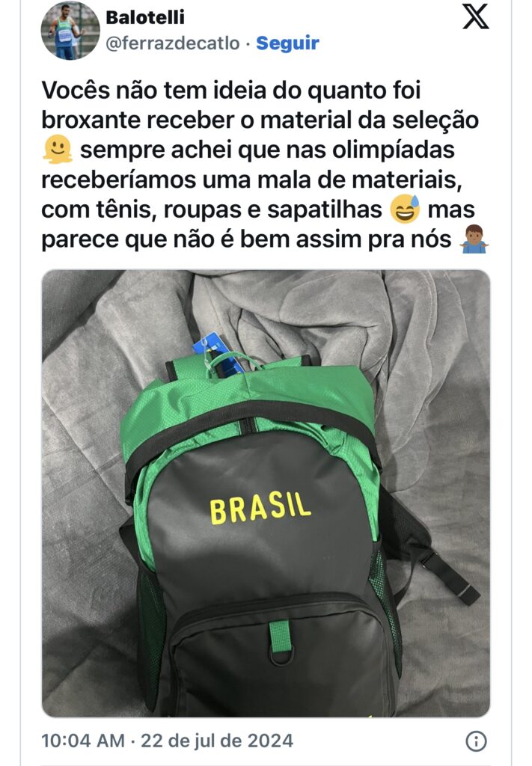The width and height of the screenshot is (532, 766).
Task: Open the @ferrazdecatlo handle
Action: pyautogui.click(x=173, y=43)
